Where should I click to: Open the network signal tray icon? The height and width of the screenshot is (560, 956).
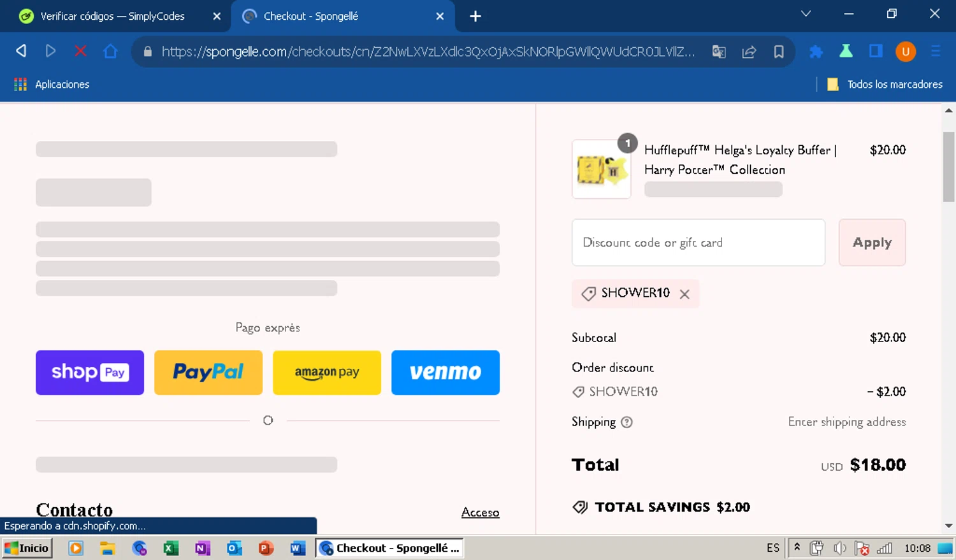pos(885,548)
